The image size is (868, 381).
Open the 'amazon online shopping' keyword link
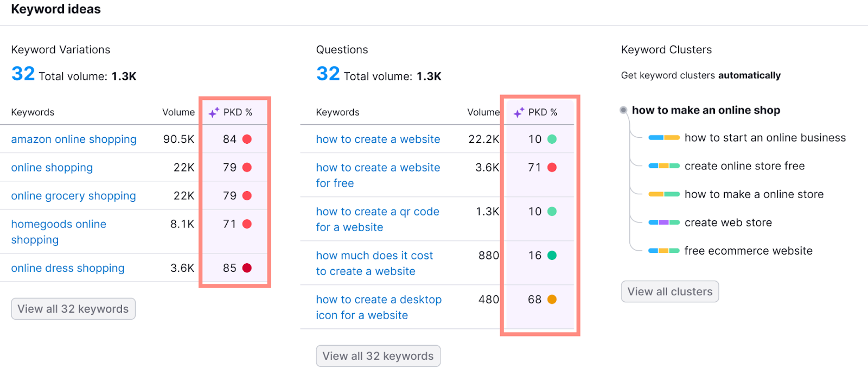click(x=74, y=139)
